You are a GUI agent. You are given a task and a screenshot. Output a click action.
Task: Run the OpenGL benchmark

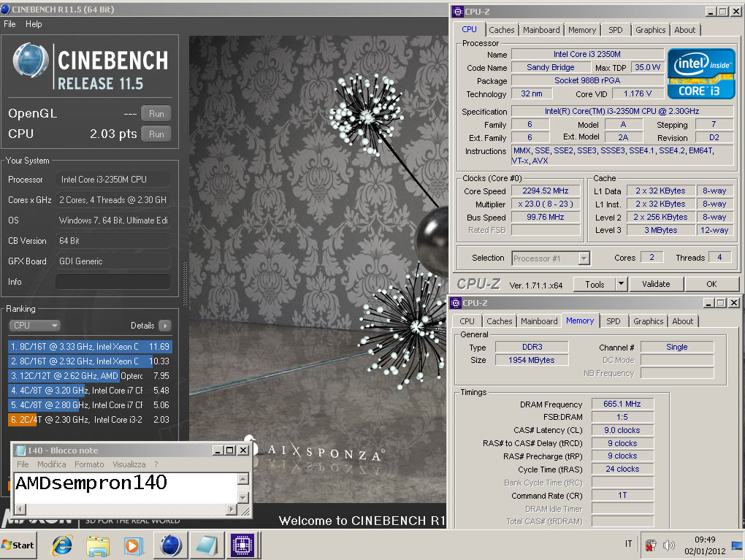(156, 114)
